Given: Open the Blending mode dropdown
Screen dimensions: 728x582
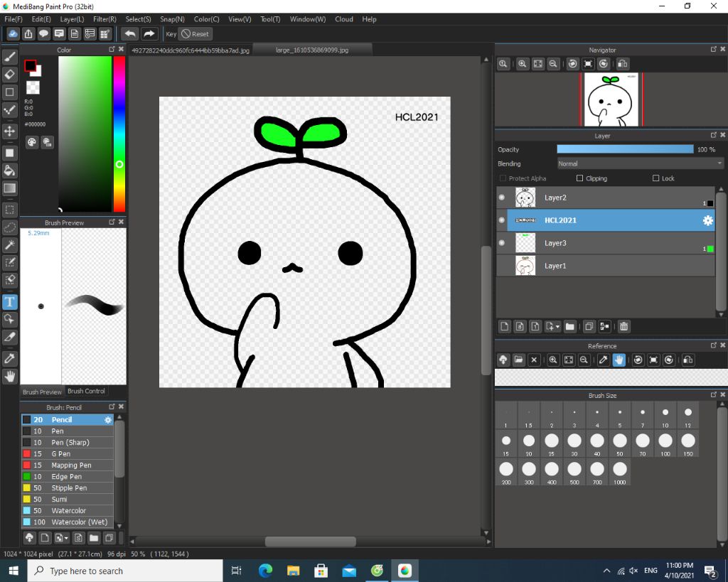Looking at the screenshot, I should point(641,164).
